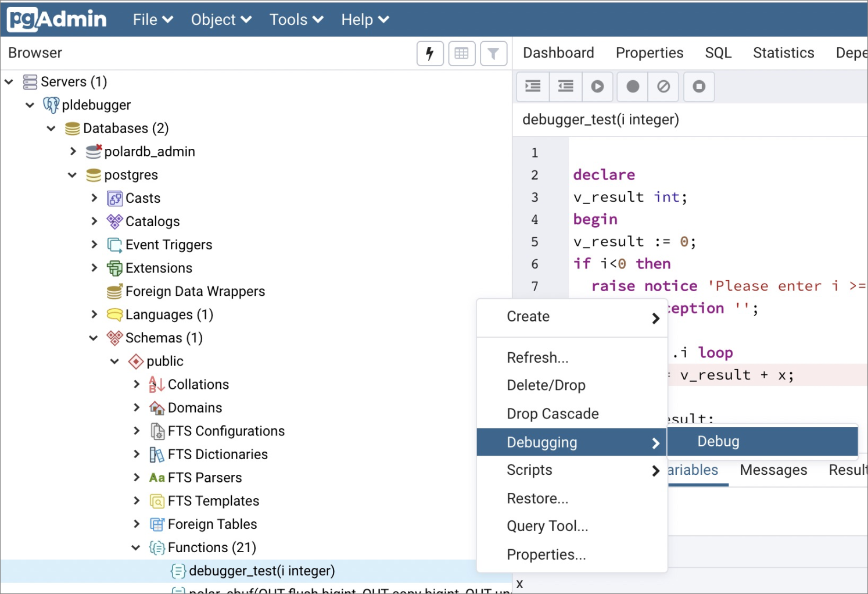Click Debug in the Debugging submenu
Viewport: 868px width, 594px height.
(718, 441)
